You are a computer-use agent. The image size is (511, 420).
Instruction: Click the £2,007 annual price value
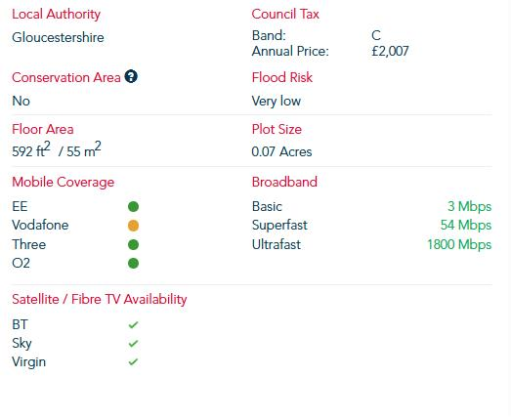(390, 52)
